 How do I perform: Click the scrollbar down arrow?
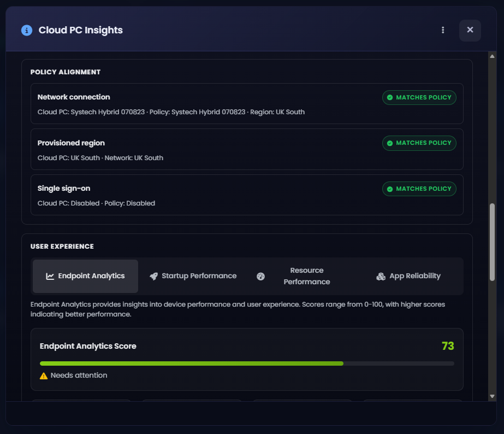(x=492, y=396)
